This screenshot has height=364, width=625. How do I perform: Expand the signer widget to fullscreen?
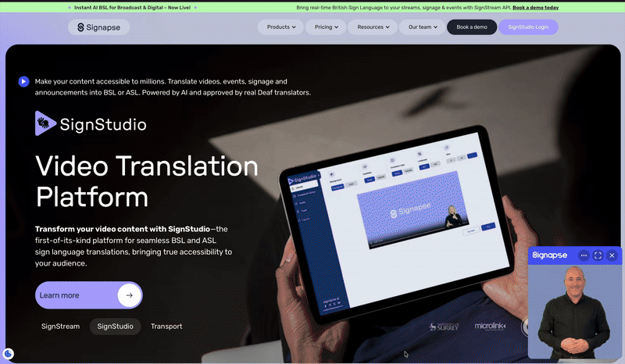click(x=598, y=255)
